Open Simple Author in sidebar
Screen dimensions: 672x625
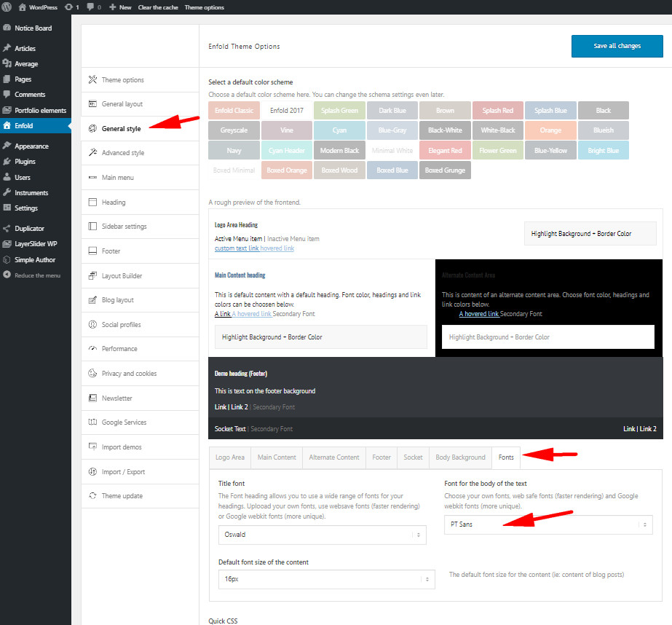(x=36, y=260)
